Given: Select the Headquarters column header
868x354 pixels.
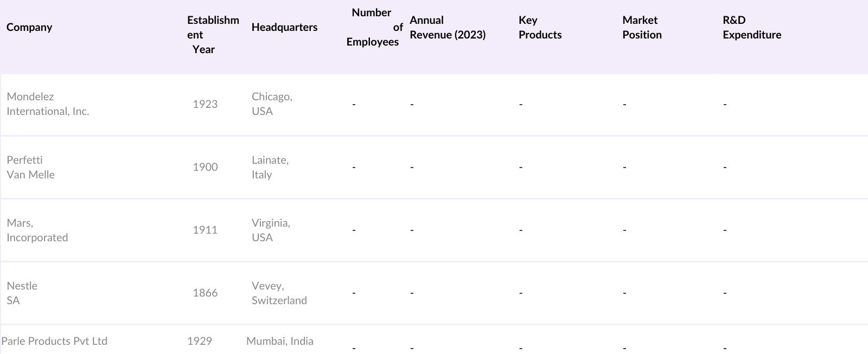Looking at the screenshot, I should pyautogui.click(x=284, y=27).
